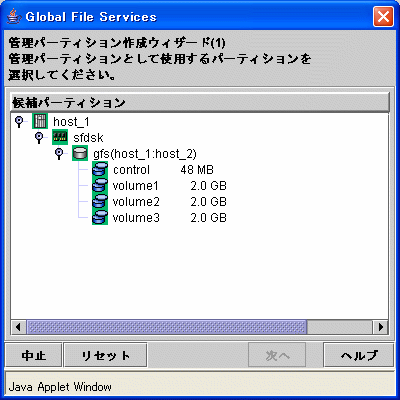The height and width of the screenshot is (400, 400).
Task: Click the 48 MB size value
Action: point(197,170)
